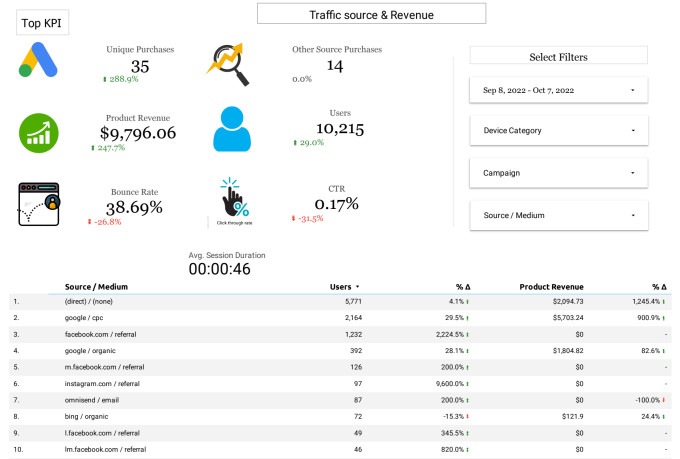Click the Source / Medium column header
Image resolution: width=680 pixels, height=459 pixels.
click(96, 287)
